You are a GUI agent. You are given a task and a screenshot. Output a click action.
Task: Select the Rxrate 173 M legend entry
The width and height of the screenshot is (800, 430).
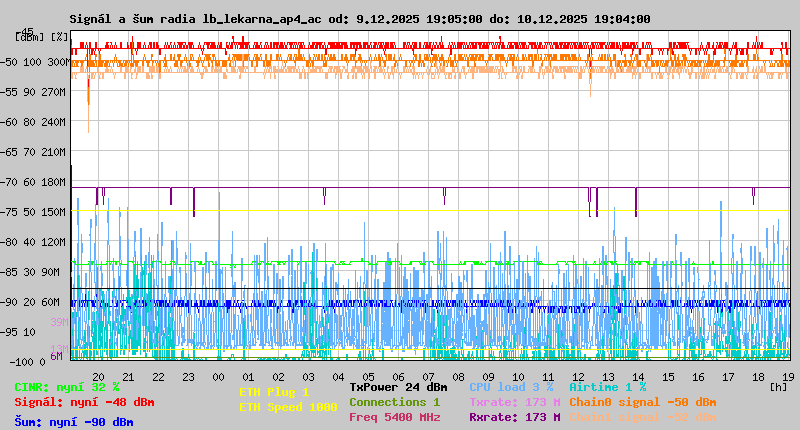pyautogui.click(x=514, y=417)
